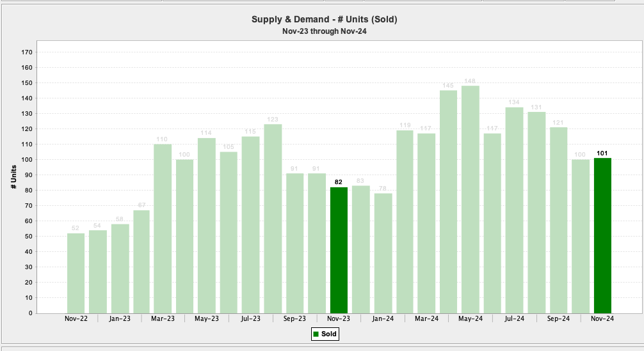Select the bar with value 67
This screenshot has height=351, width=644.
pyautogui.click(x=141, y=261)
